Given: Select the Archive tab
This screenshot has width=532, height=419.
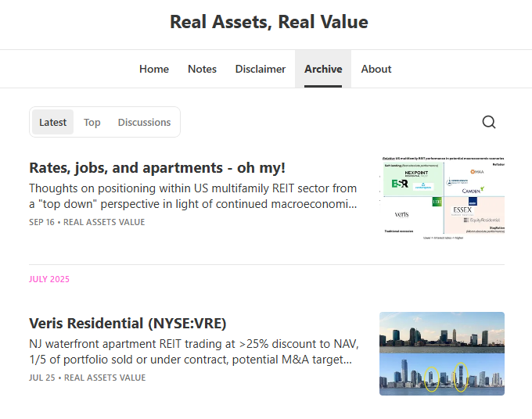Looking at the screenshot, I should coord(323,69).
